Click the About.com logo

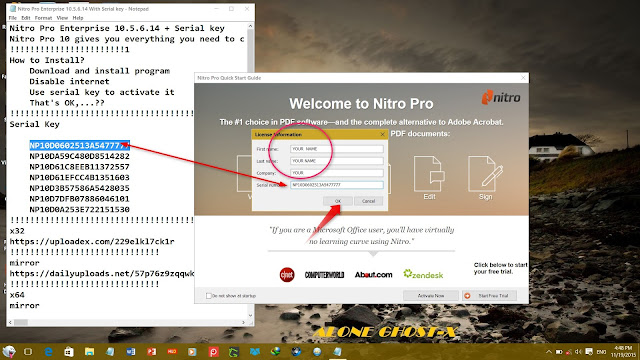coord(373,275)
